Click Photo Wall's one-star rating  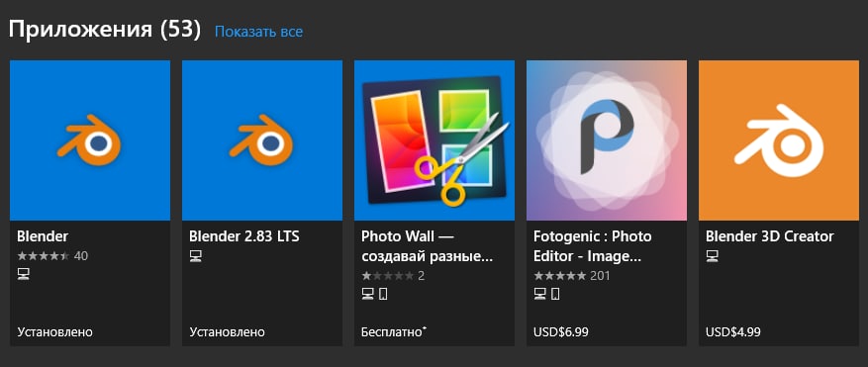click(x=393, y=275)
